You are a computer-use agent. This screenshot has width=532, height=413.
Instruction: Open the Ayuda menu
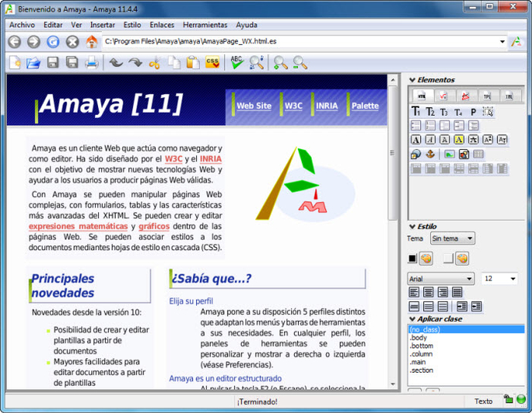pos(246,25)
